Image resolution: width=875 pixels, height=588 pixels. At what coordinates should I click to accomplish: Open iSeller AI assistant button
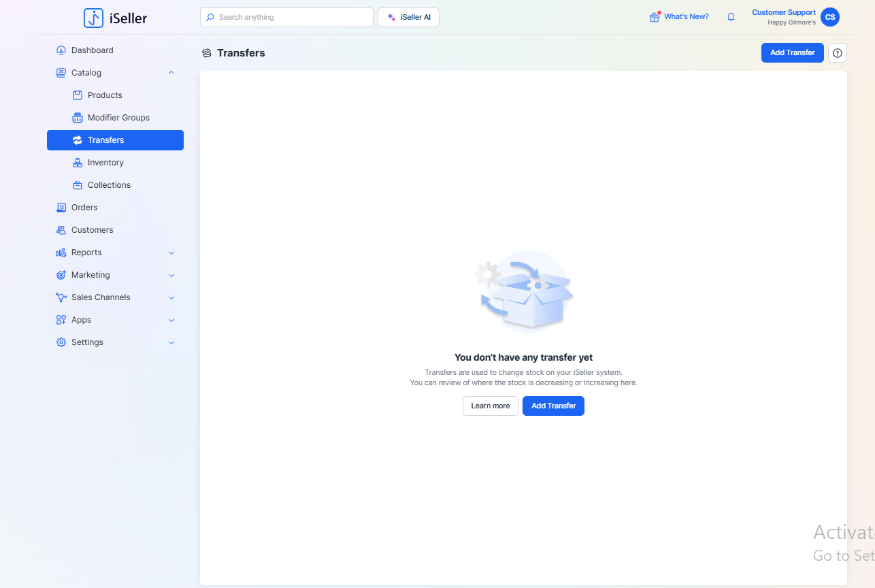(x=408, y=18)
